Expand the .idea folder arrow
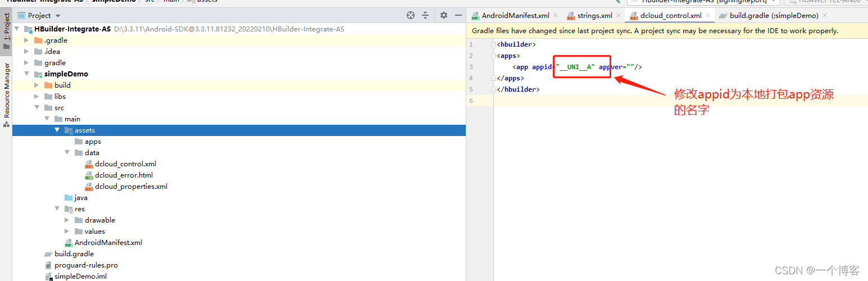 [x=26, y=52]
